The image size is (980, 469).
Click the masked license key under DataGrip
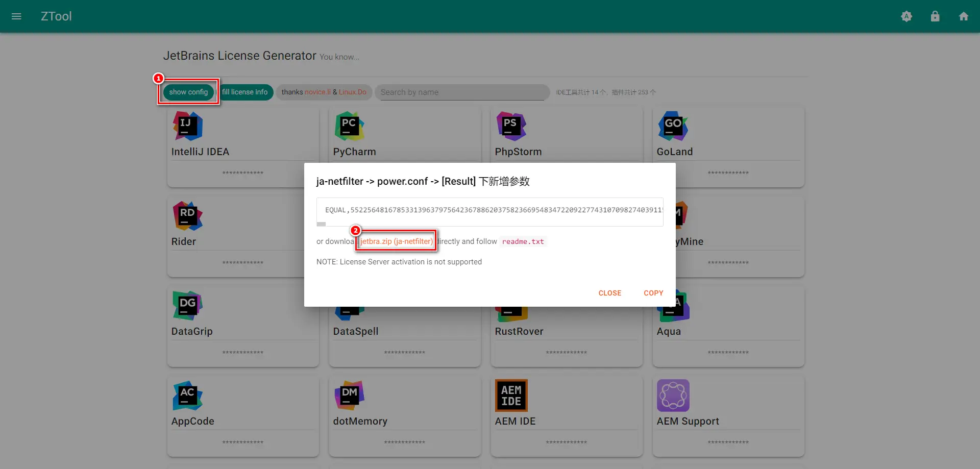[x=243, y=353]
